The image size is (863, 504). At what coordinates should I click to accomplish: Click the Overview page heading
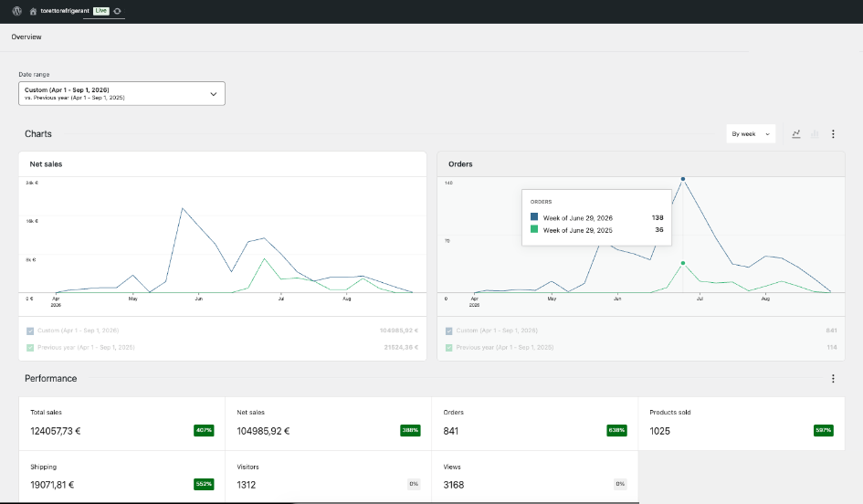tap(26, 37)
